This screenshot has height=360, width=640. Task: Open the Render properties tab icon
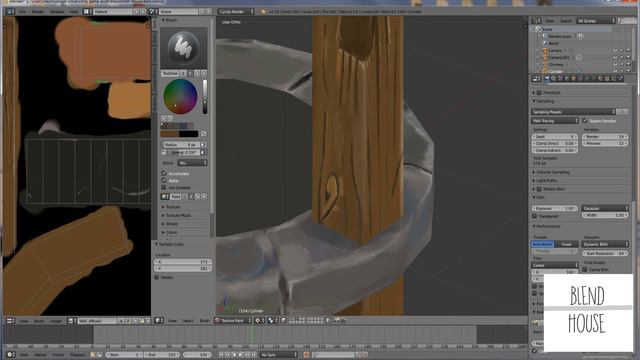pyautogui.click(x=547, y=78)
